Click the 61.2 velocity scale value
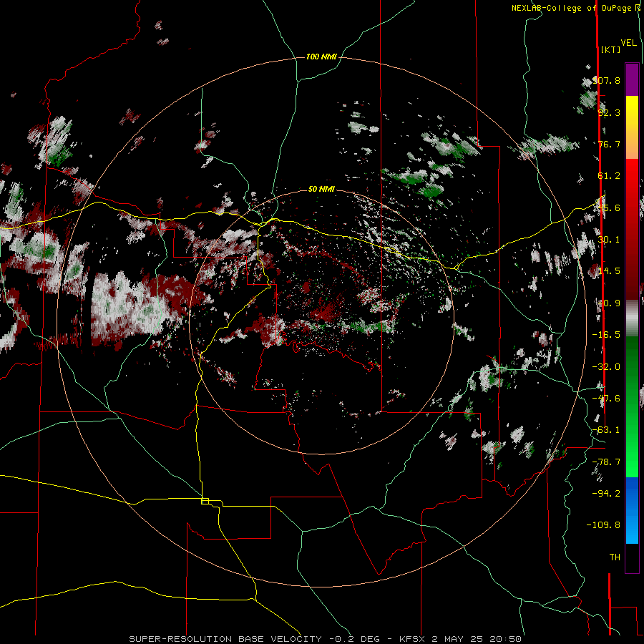This screenshot has width=644, height=644. click(x=609, y=176)
